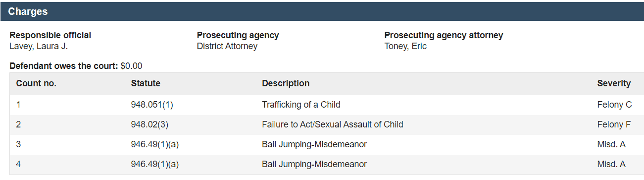Click count number 1 cell

[x=18, y=105]
